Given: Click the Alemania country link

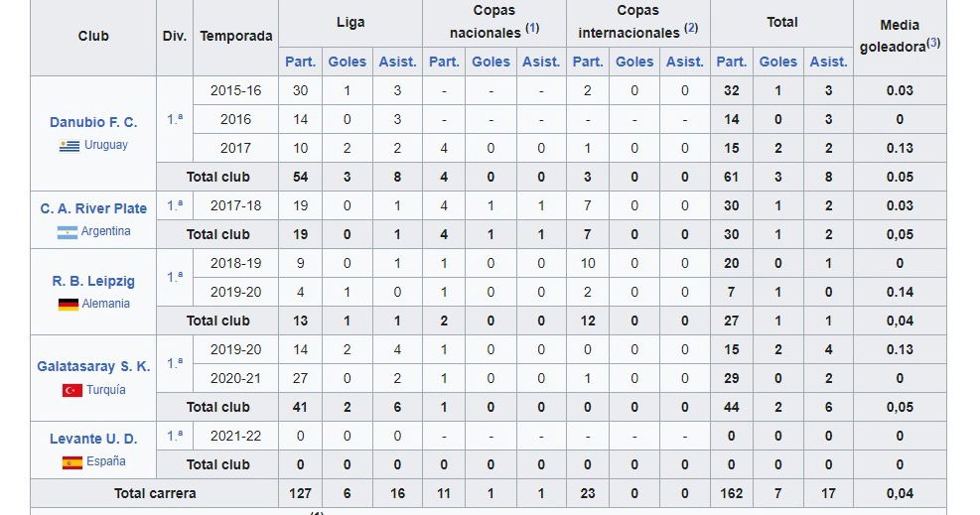Looking at the screenshot, I should [x=106, y=304].
